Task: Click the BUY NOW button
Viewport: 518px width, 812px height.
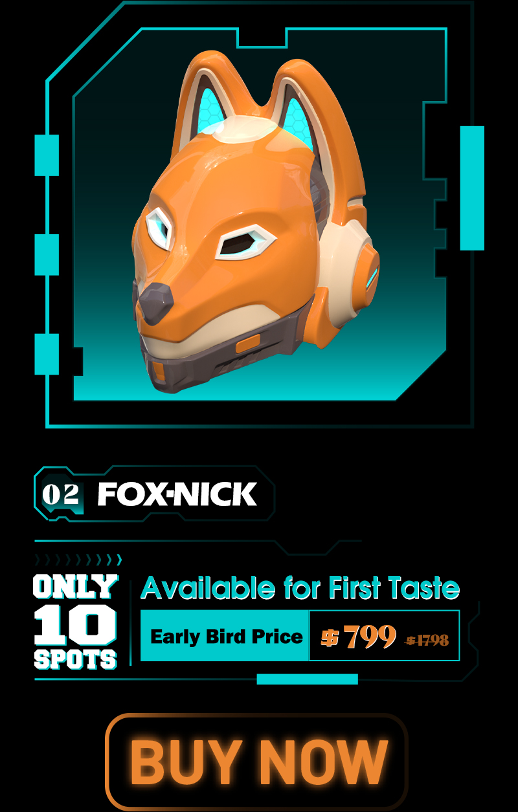Action: (x=257, y=760)
